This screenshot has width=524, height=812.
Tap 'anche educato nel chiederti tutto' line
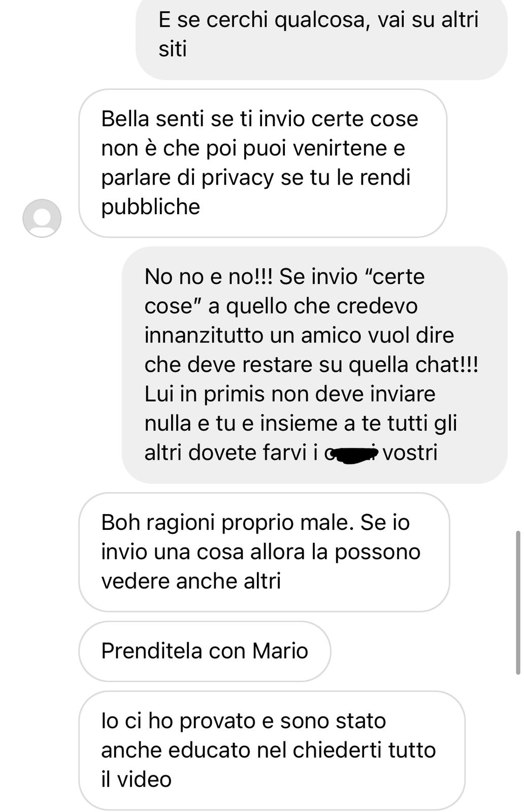(269, 750)
